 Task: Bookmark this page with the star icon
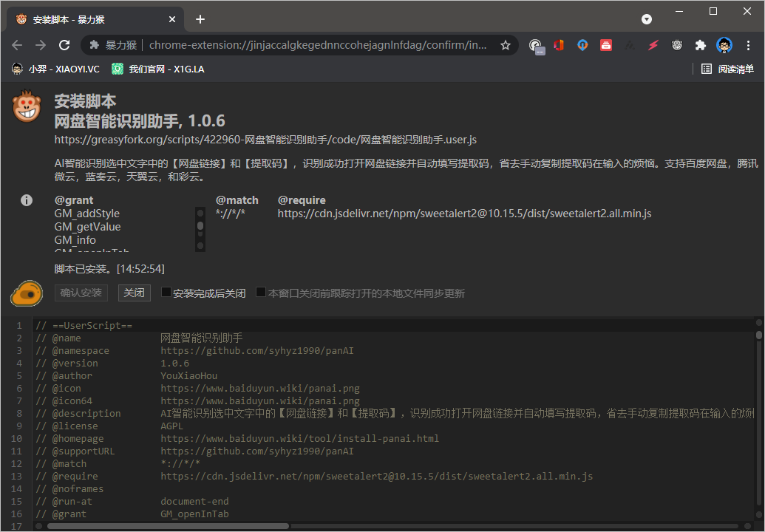(506, 45)
